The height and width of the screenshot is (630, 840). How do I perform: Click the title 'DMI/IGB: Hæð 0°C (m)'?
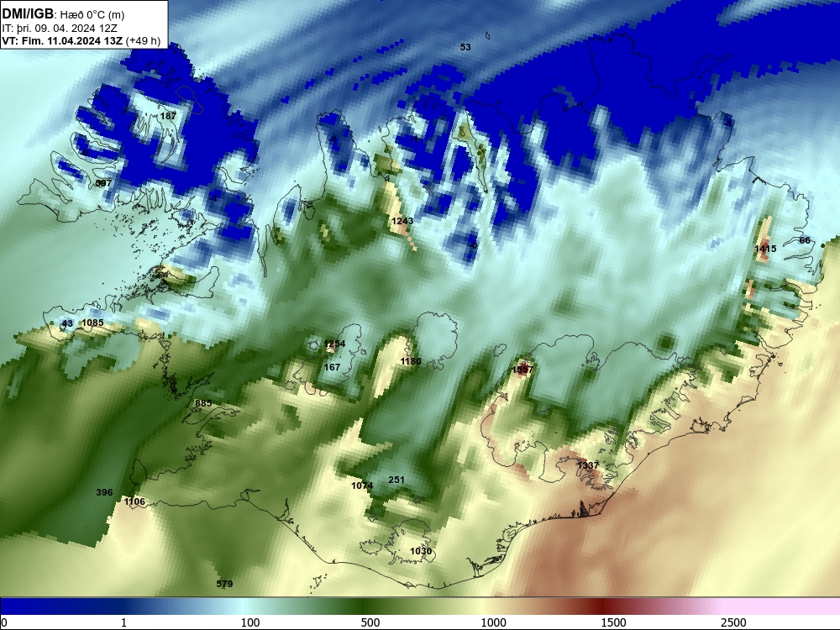(x=63, y=13)
